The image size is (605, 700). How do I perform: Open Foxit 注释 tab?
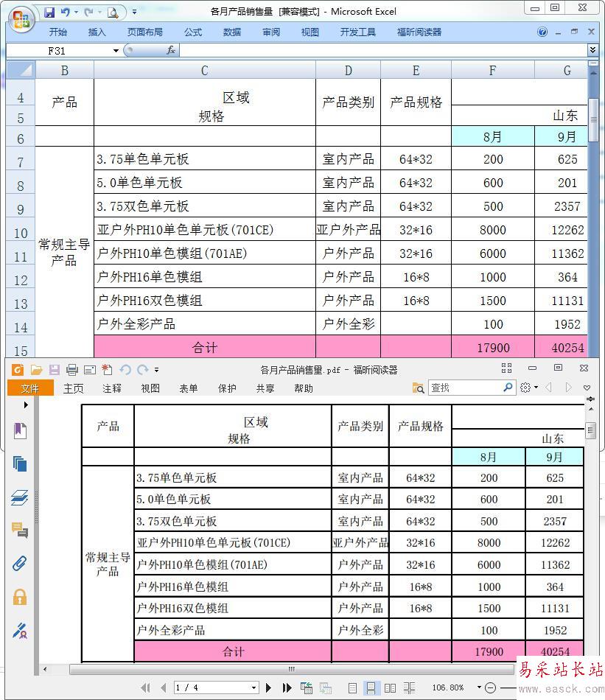[111, 388]
